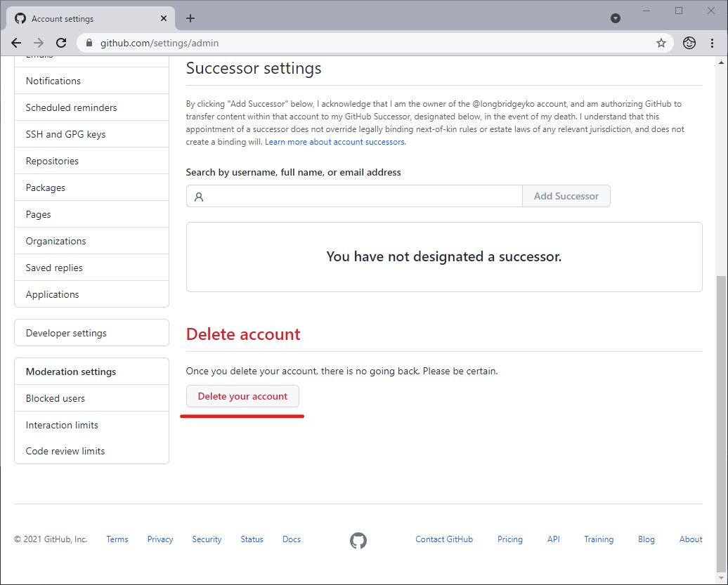This screenshot has height=585, width=728.
Task: Select the Account settings browser tab
Action: [x=91, y=18]
